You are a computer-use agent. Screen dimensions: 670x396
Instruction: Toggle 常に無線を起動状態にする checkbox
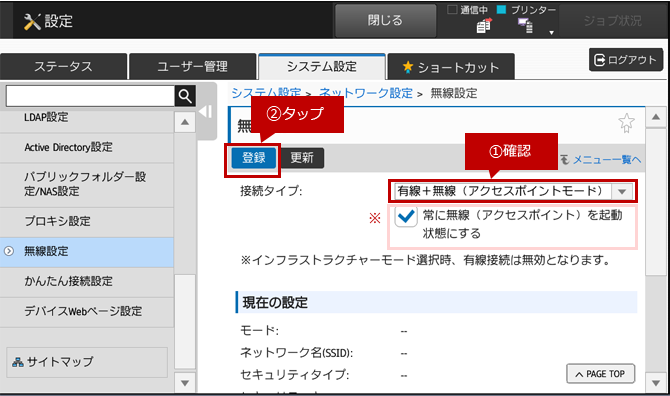tap(405, 216)
